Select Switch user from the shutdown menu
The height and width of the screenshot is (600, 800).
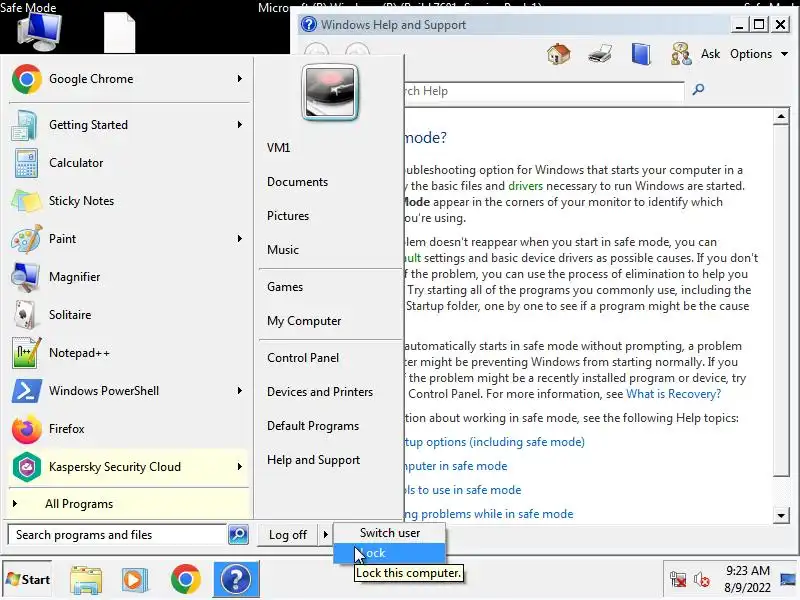click(390, 533)
